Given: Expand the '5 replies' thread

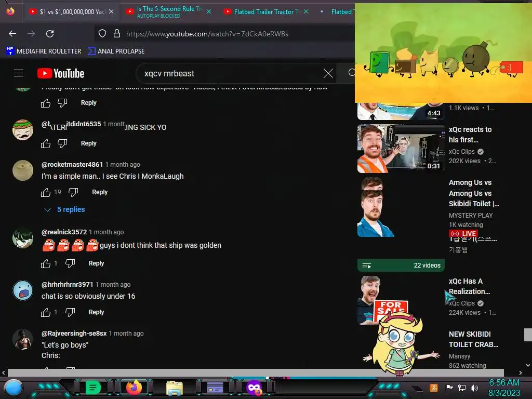Looking at the screenshot, I should (x=65, y=210).
